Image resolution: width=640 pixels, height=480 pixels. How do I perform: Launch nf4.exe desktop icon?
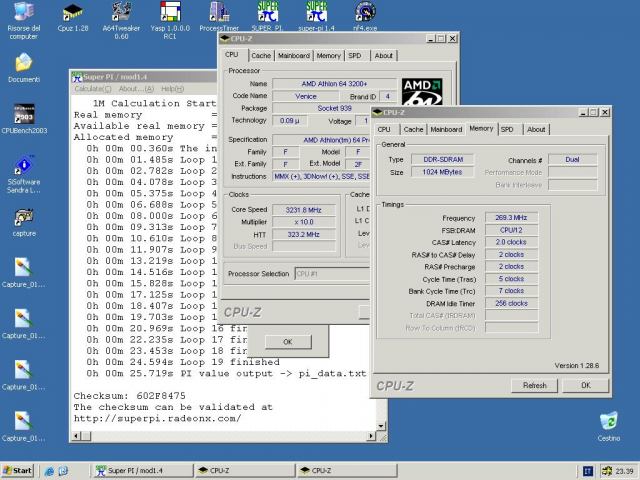pos(365,16)
